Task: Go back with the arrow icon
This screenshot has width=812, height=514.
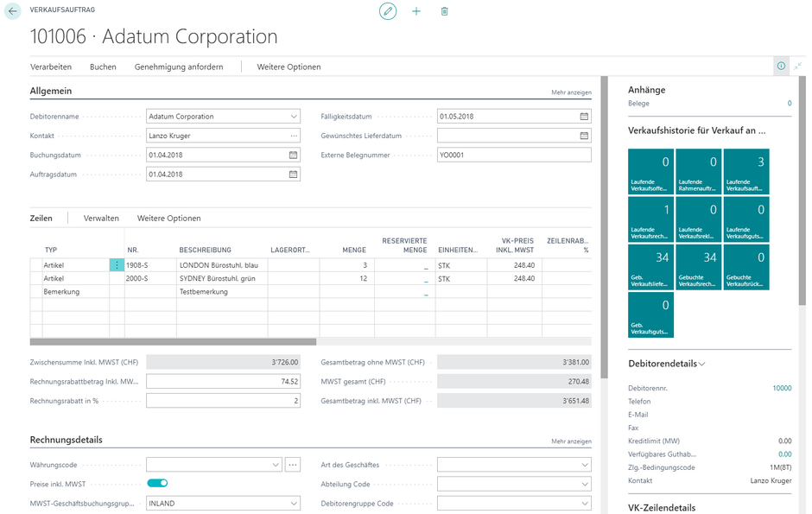Action: pyautogui.click(x=12, y=11)
